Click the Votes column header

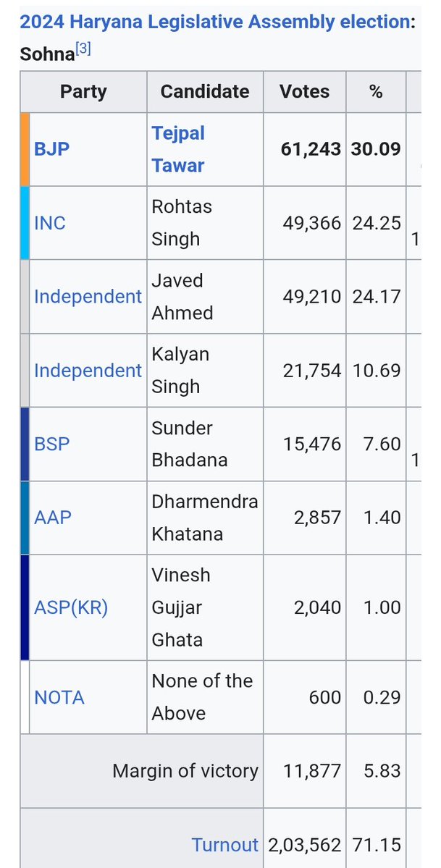[305, 91]
